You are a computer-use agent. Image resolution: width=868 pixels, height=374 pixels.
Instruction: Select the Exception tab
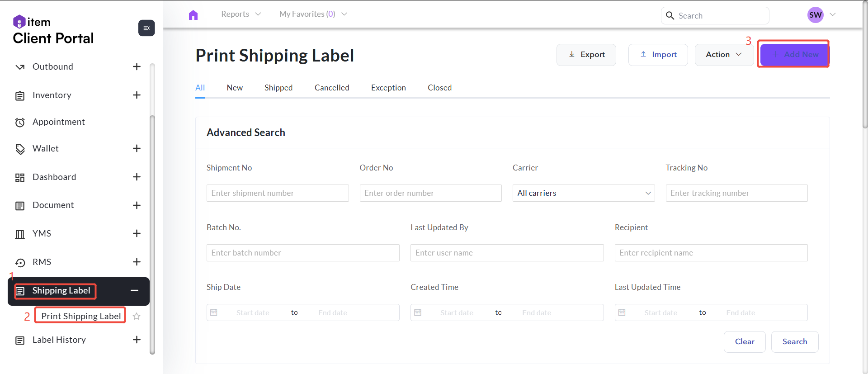point(388,88)
